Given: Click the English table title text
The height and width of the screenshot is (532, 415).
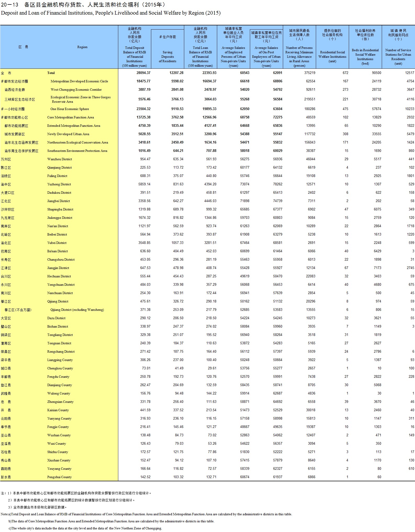Looking at the screenshot, I should 111,13.
